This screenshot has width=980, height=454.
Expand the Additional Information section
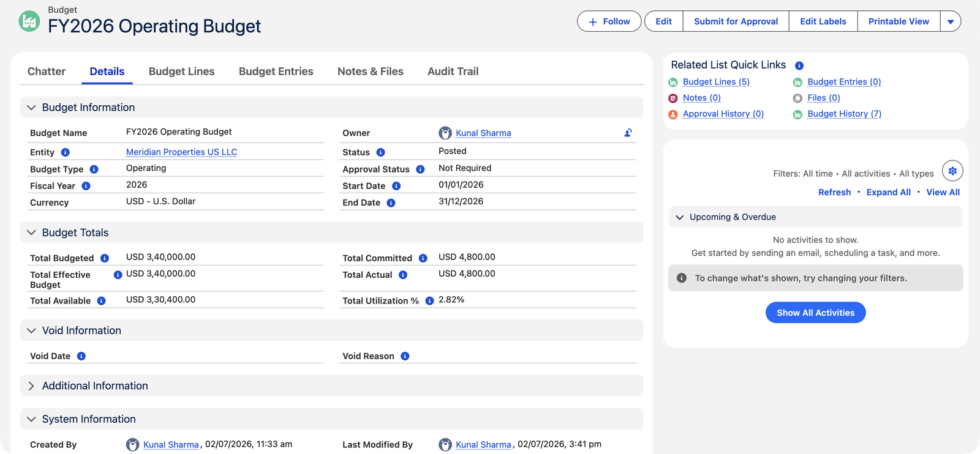click(31, 386)
